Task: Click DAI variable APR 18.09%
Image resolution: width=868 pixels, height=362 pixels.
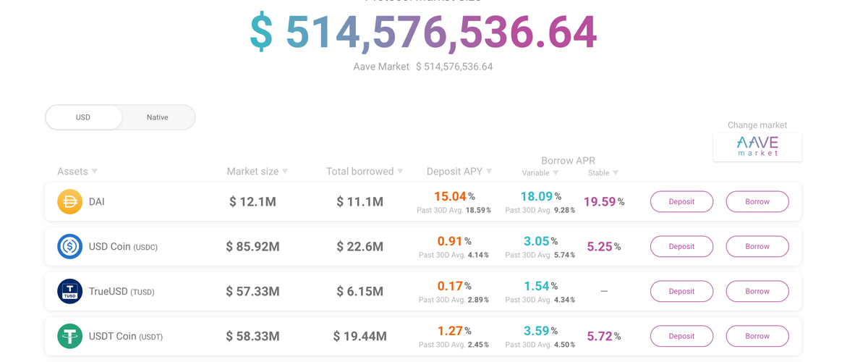Action: 540,196
